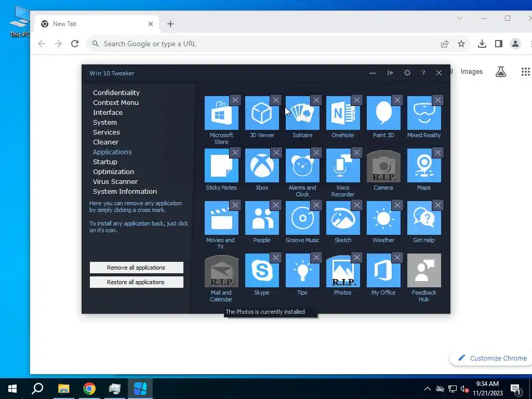
Task: Click the Alarms and Clock tile
Action: tap(302, 166)
